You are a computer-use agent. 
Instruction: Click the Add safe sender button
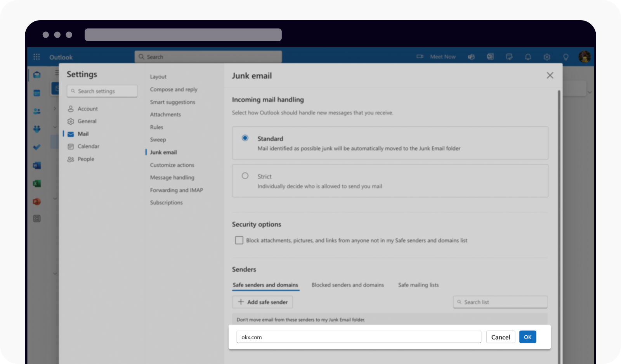(x=262, y=302)
